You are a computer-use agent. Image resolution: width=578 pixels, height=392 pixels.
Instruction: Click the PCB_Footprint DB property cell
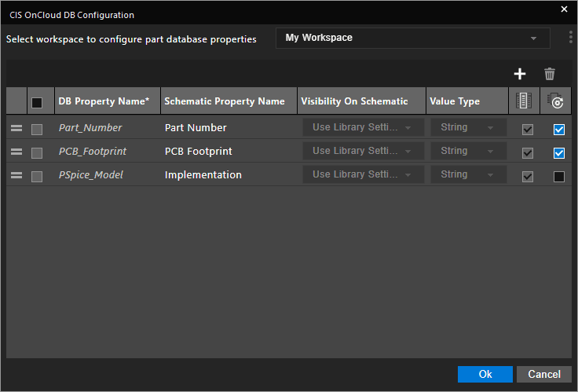point(108,151)
